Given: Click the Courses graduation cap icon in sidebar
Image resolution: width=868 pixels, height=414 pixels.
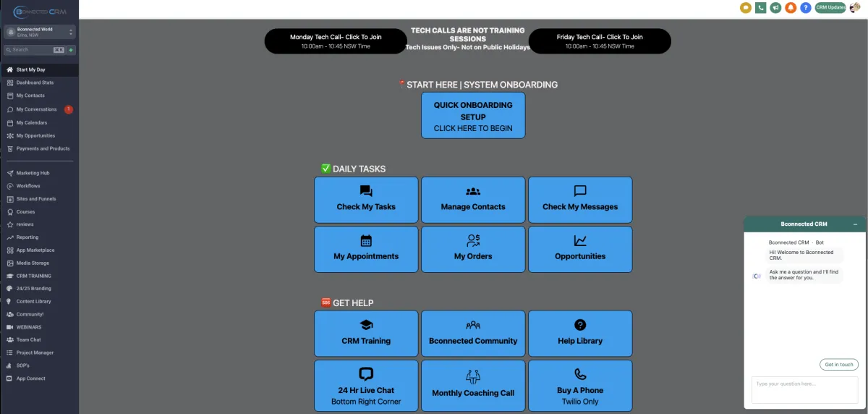Looking at the screenshot, I should 10,212.
